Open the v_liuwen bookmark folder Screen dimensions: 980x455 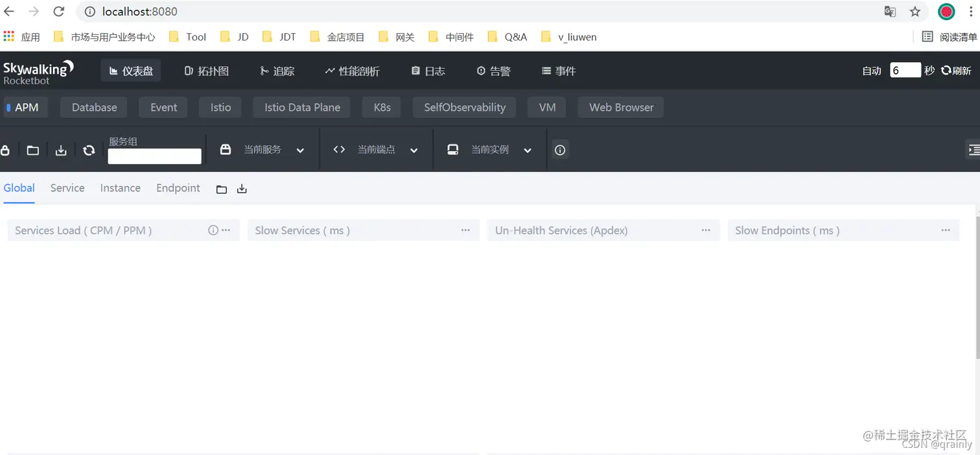[x=568, y=37]
